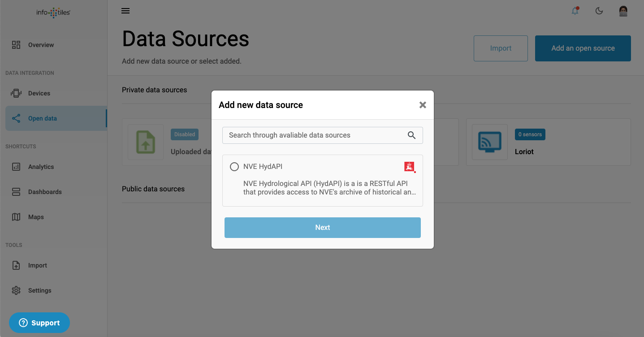Go to Devices in sidebar
This screenshot has width=644, height=337.
39,93
